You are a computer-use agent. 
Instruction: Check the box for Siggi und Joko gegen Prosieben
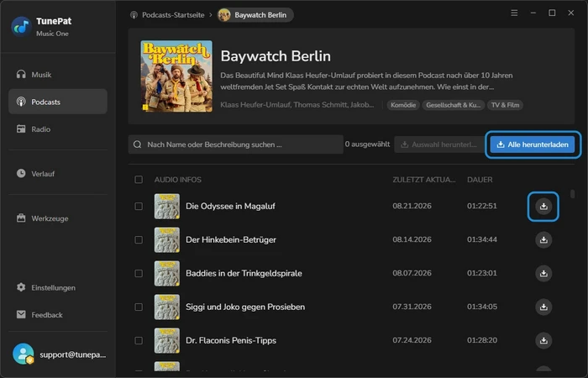point(139,307)
